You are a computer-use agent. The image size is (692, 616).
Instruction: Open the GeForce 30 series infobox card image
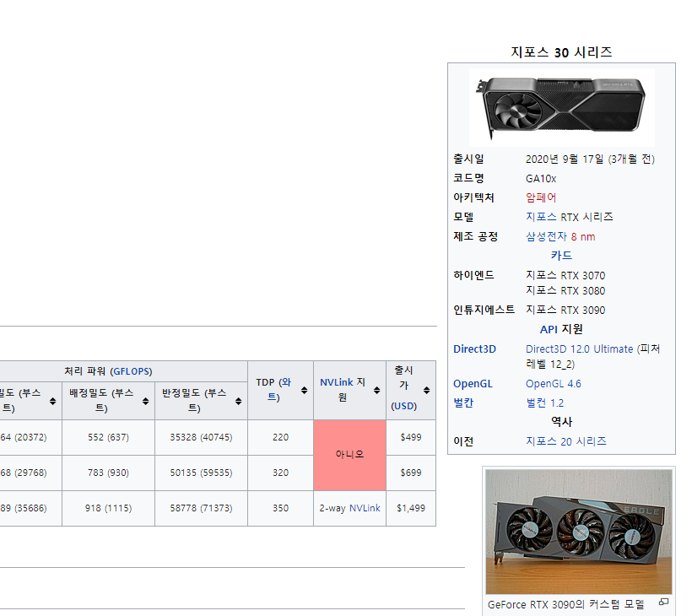(562, 107)
